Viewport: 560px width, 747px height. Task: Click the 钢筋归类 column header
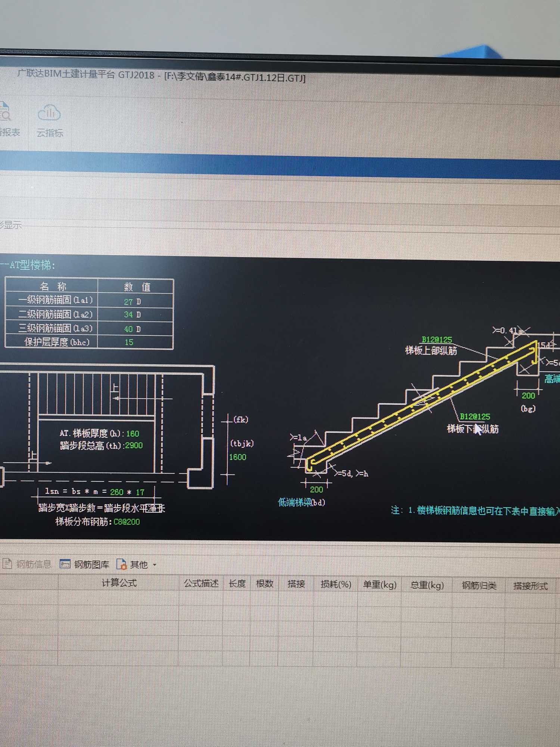[479, 586]
